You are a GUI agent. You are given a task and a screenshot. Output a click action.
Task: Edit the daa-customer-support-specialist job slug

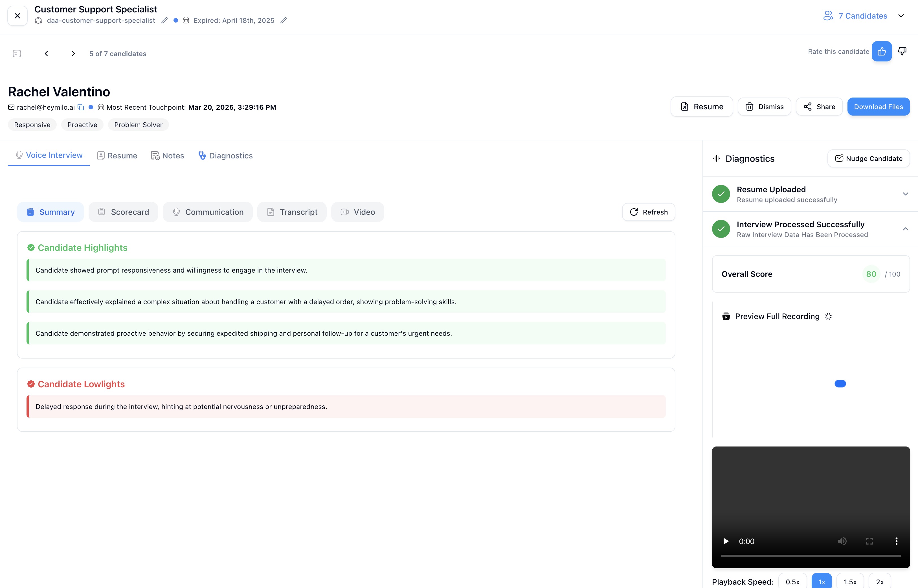tap(165, 21)
